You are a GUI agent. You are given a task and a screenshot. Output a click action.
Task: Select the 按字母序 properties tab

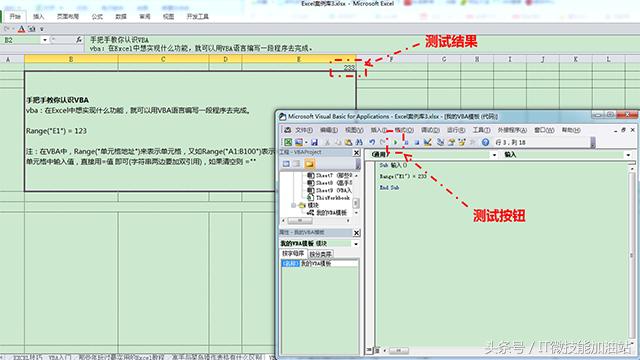pyautogui.click(x=293, y=254)
